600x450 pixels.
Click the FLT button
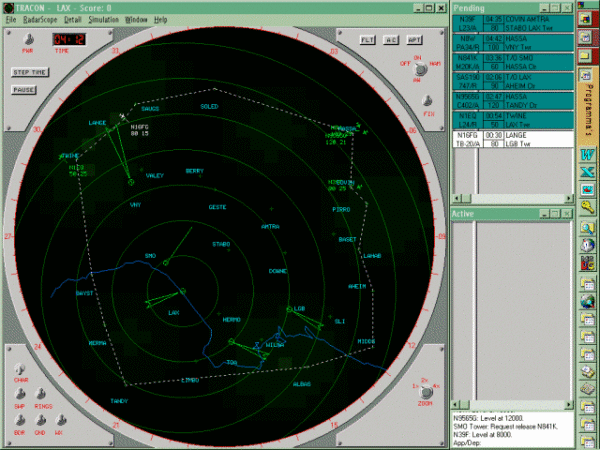coord(367,39)
